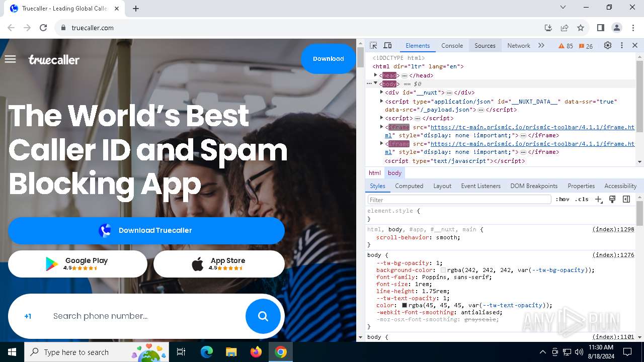Image resolution: width=644 pixels, height=362 pixels.
Task: Add new style rule plus icon
Action: [598, 200]
